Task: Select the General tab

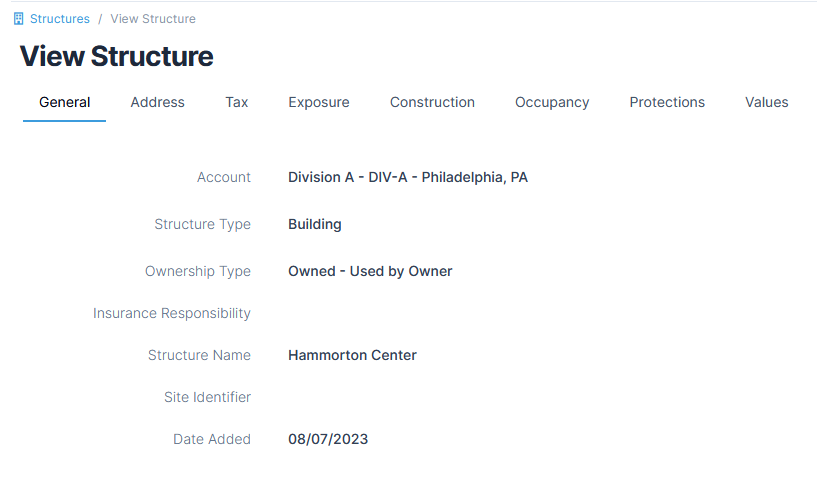Action: 65,102
